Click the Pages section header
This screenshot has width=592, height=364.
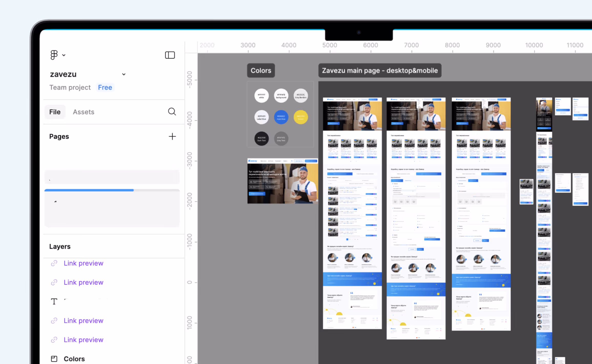pos(59,136)
